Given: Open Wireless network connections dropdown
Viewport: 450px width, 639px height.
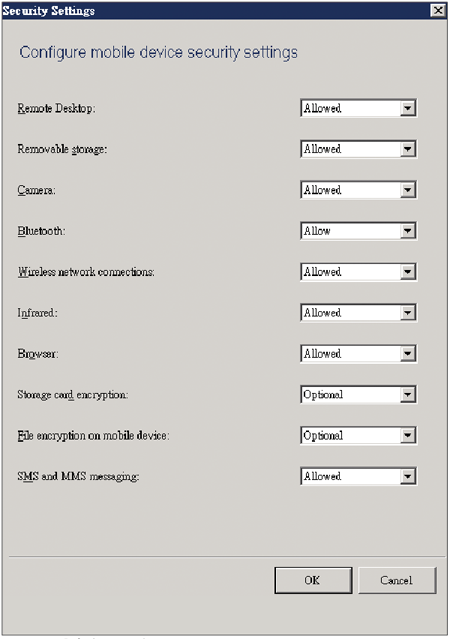Looking at the screenshot, I should tap(358, 272).
